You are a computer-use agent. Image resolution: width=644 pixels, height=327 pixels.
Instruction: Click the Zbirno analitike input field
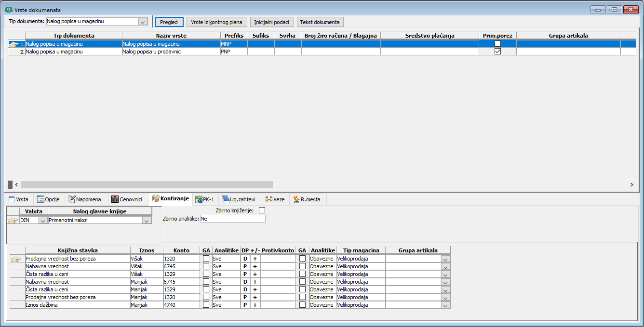[233, 219]
